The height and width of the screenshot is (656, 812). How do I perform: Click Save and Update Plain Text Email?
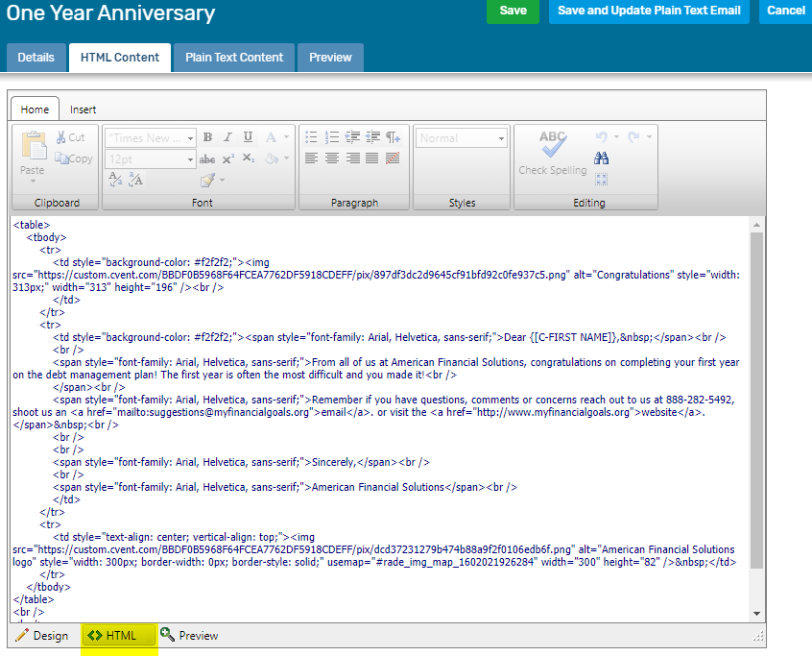[649, 11]
